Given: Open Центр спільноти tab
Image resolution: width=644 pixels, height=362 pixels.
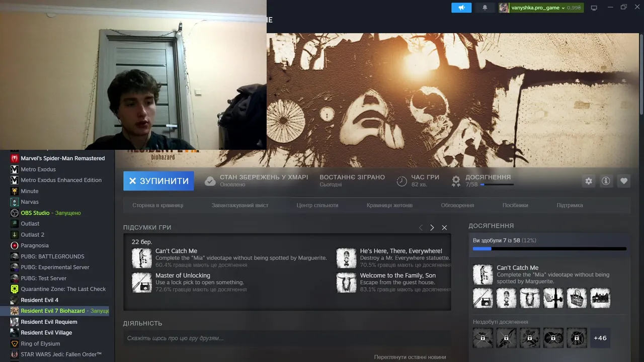Looking at the screenshot, I should (x=317, y=205).
